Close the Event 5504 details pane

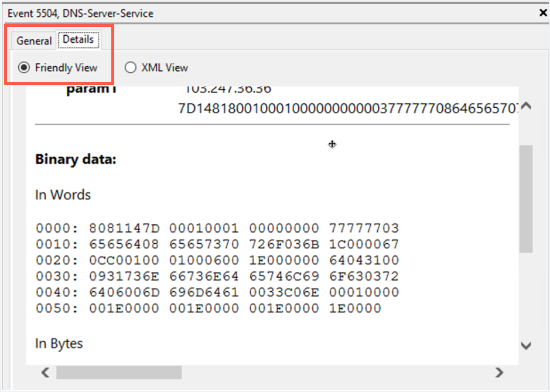542,13
